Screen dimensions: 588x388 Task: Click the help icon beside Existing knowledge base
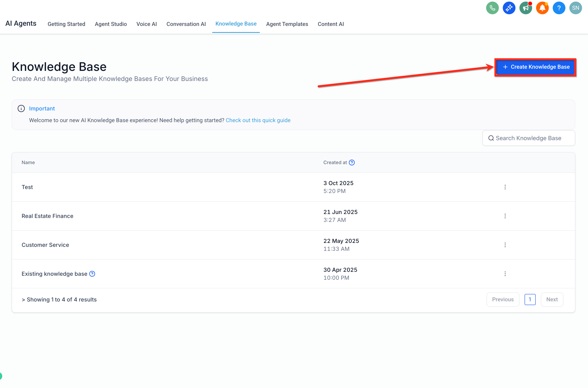pos(92,274)
